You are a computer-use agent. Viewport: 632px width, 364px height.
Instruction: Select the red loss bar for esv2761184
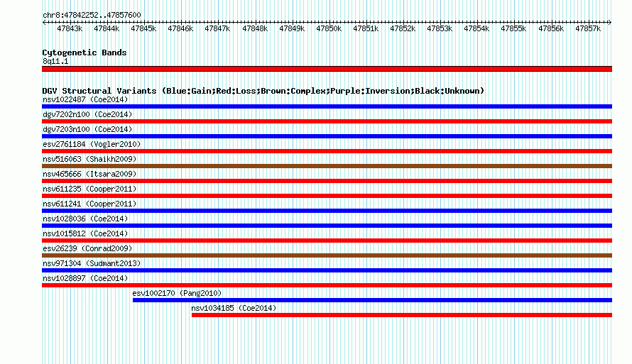(327, 151)
